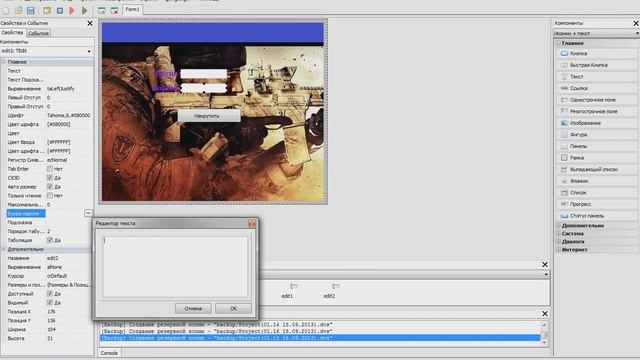The height and width of the screenshot is (360, 640).
Task: Click the New project toolbar icon
Action: point(6,10)
